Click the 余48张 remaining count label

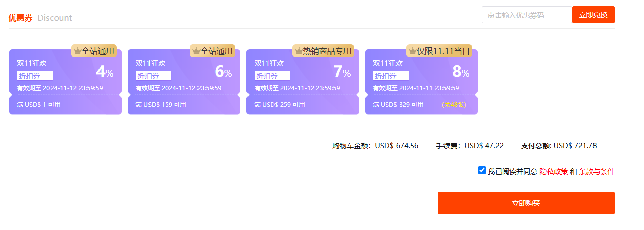point(454,105)
